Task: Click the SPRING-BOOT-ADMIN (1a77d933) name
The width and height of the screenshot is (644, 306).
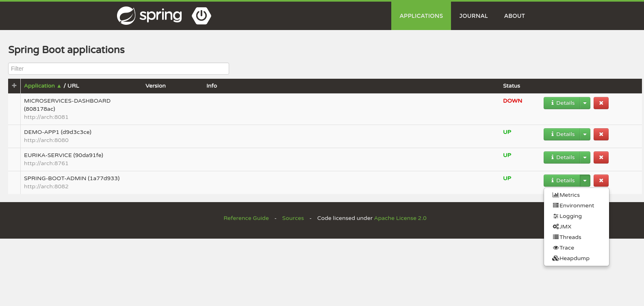Action: point(72,178)
